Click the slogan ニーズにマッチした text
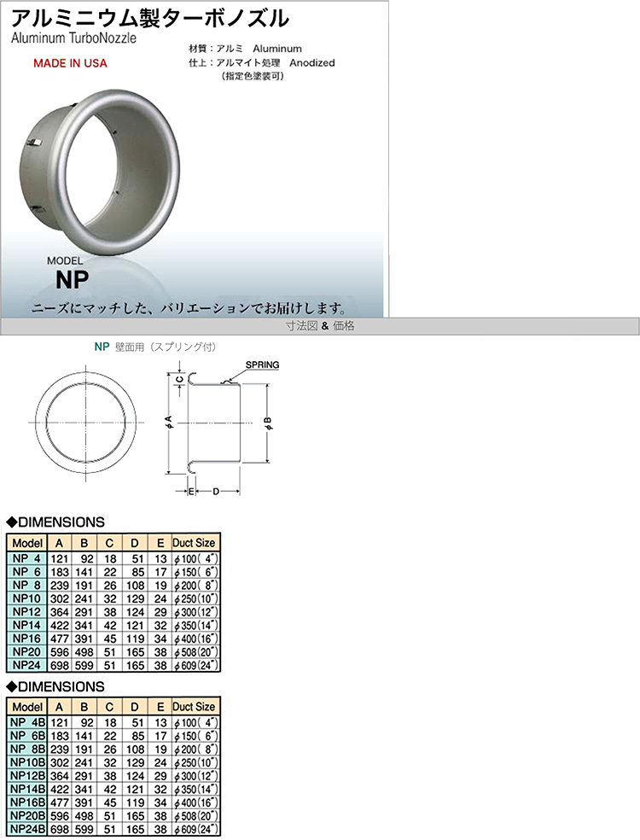Screen dimensions: 640x840 (189, 308)
